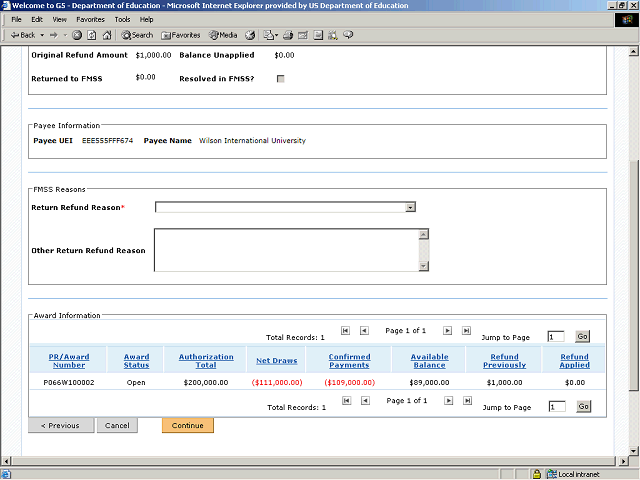The height and width of the screenshot is (480, 640).
Task: Click the browser Back button
Action: 22,35
